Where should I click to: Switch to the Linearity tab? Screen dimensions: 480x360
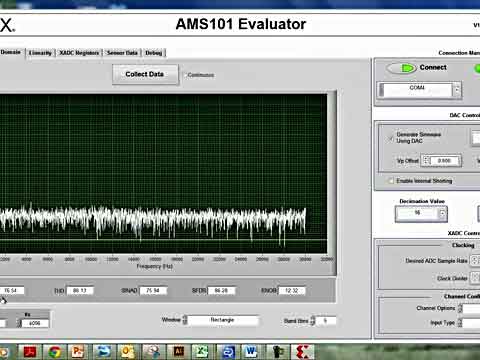(40, 53)
